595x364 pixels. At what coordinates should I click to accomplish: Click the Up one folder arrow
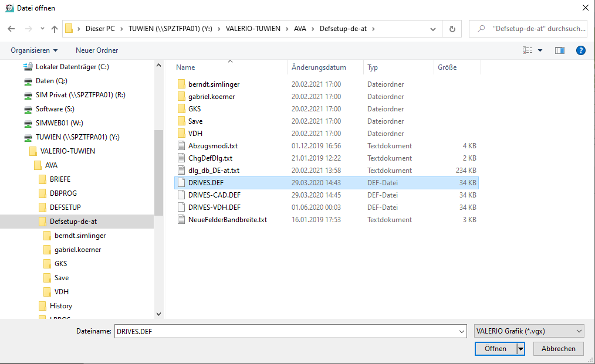tap(55, 29)
